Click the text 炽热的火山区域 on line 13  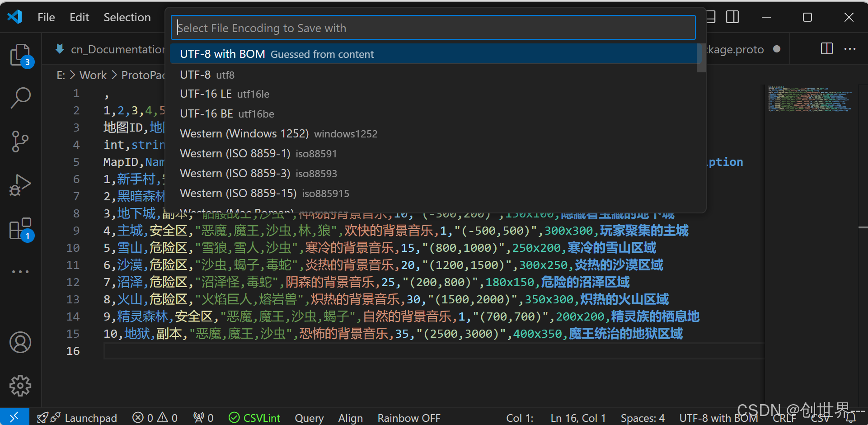[x=624, y=299]
